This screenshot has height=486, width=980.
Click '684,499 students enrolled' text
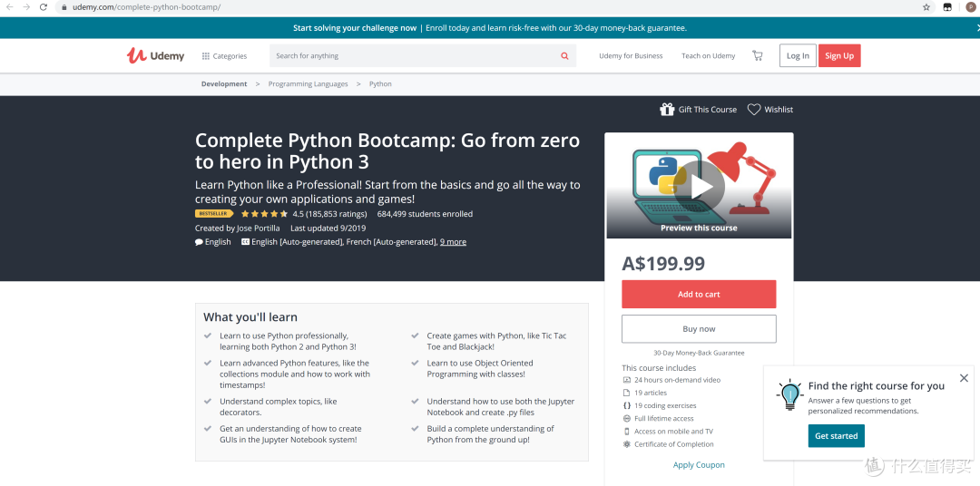(425, 214)
